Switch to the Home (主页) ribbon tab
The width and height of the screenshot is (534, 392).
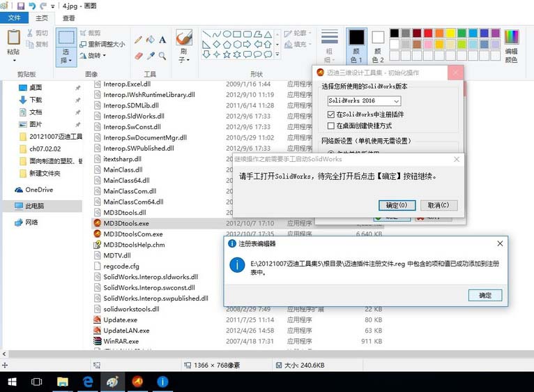42,17
